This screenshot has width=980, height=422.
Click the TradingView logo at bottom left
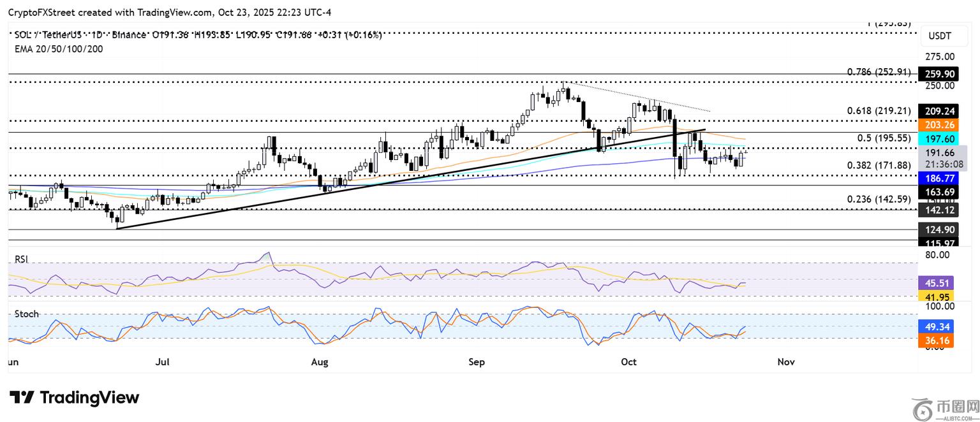pyautogui.click(x=74, y=398)
